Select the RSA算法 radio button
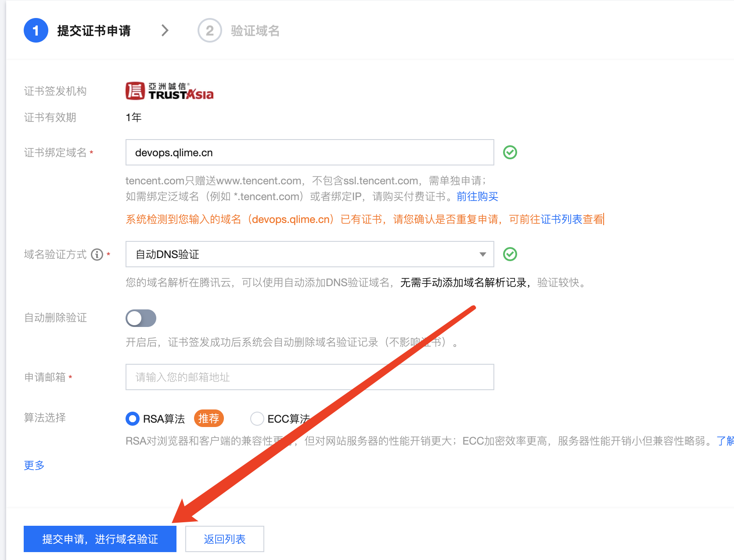 pos(133,419)
